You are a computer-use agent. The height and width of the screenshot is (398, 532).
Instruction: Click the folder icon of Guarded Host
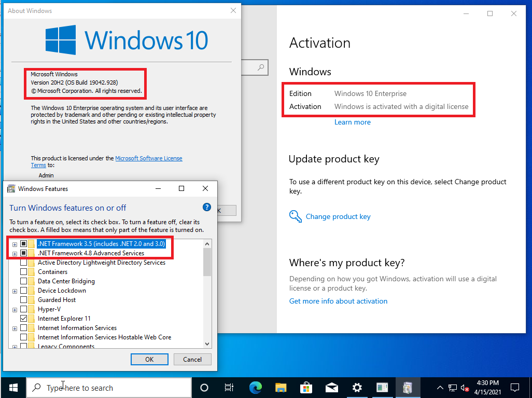32,300
